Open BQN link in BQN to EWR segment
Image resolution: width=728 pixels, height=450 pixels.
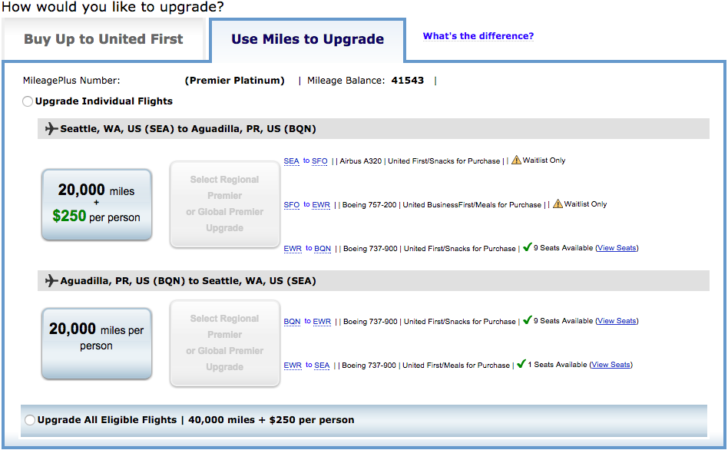coord(292,321)
